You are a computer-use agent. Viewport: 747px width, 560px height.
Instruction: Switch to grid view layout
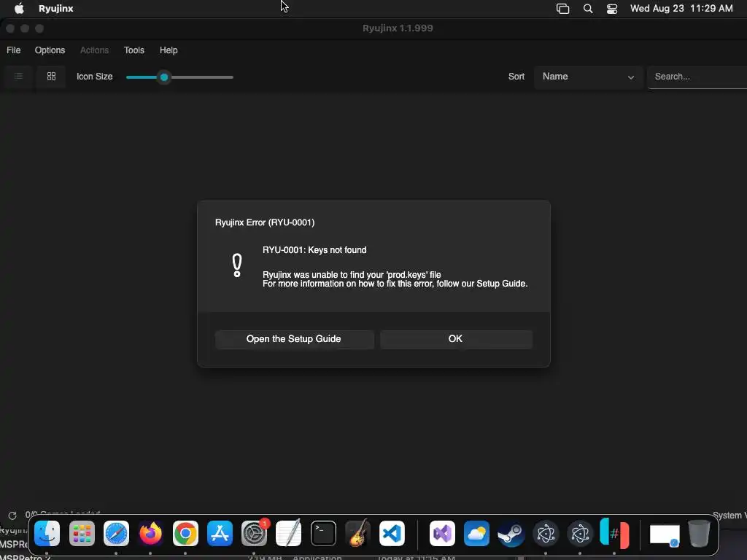click(51, 76)
